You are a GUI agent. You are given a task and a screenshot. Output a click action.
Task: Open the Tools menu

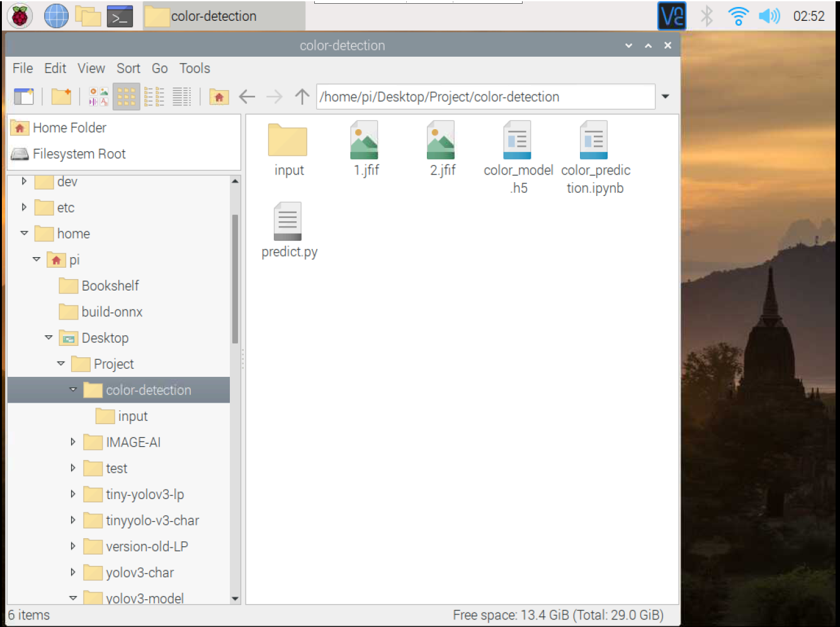(x=195, y=68)
